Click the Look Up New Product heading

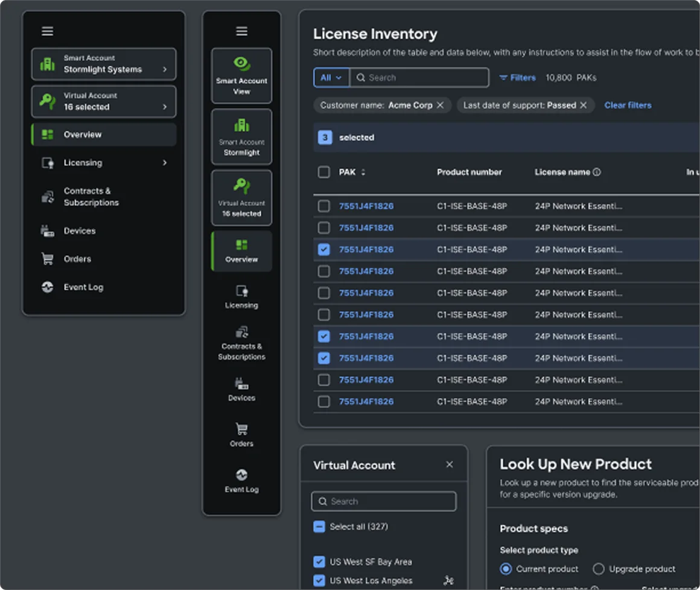(576, 464)
